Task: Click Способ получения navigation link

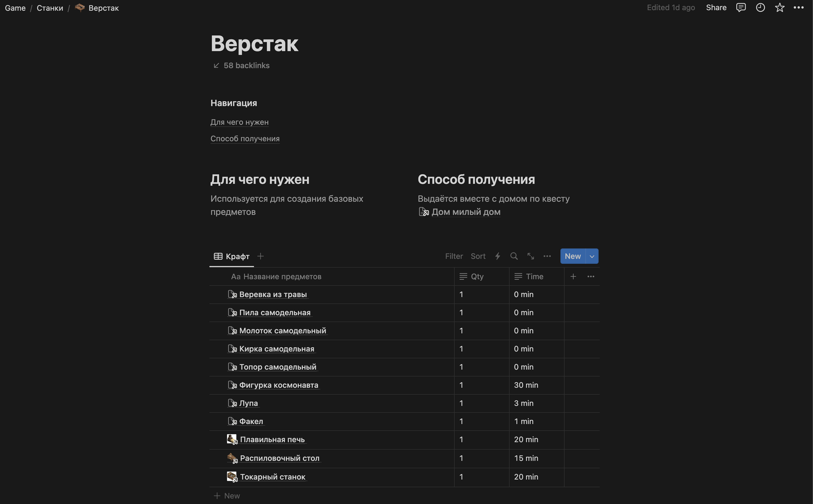Action: [245, 138]
